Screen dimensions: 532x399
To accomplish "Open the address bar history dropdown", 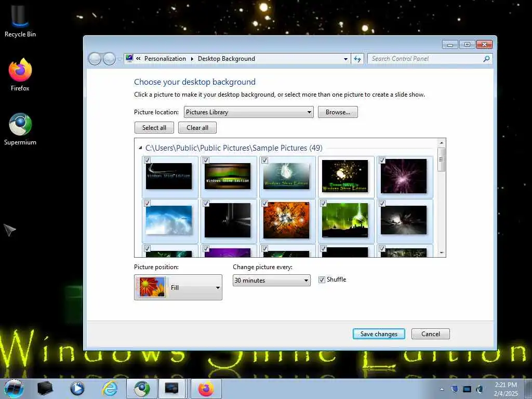I will [345, 59].
